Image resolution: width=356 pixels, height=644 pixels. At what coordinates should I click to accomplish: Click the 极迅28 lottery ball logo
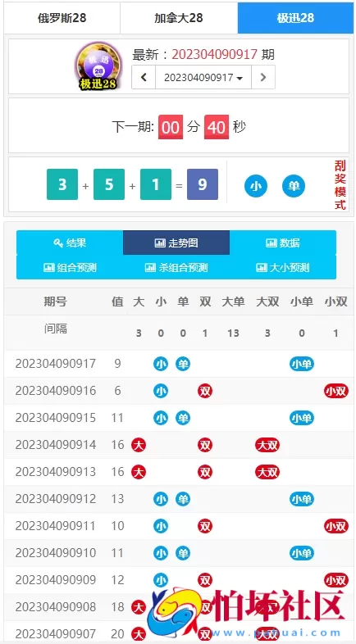[98, 66]
